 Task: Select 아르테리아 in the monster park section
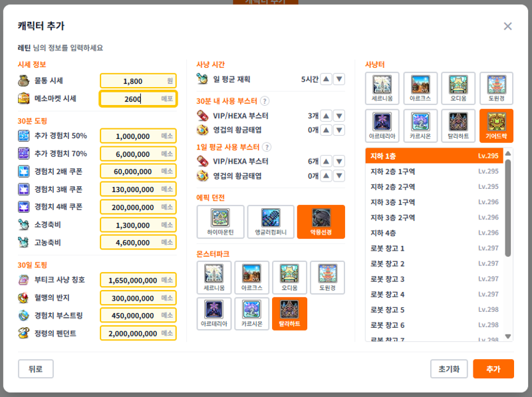click(213, 314)
